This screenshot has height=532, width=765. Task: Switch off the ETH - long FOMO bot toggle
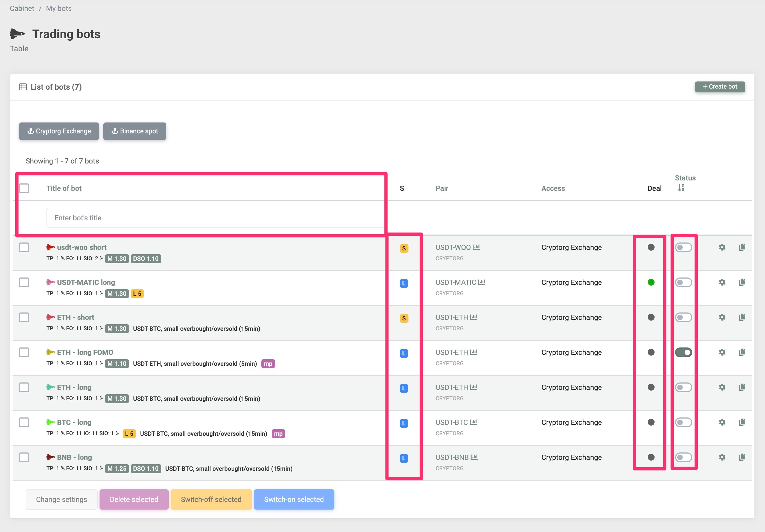pos(683,352)
